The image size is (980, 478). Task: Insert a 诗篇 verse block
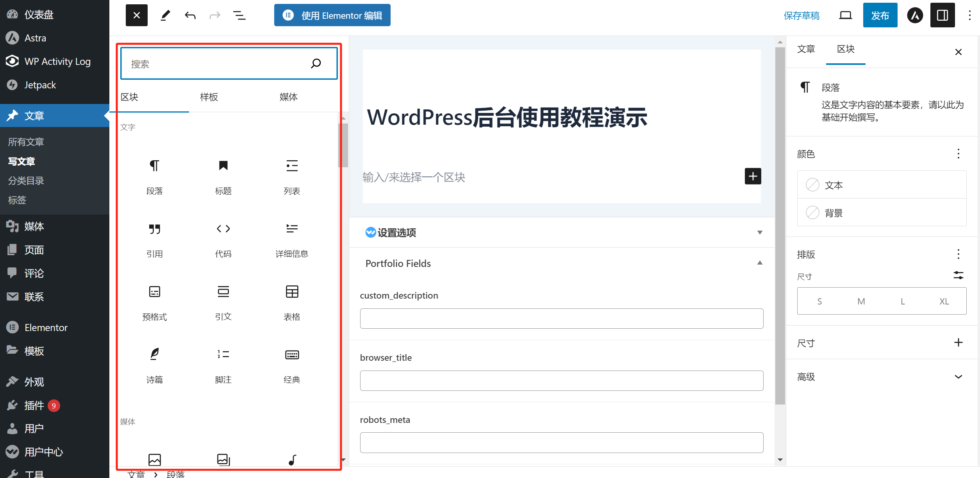coord(155,365)
